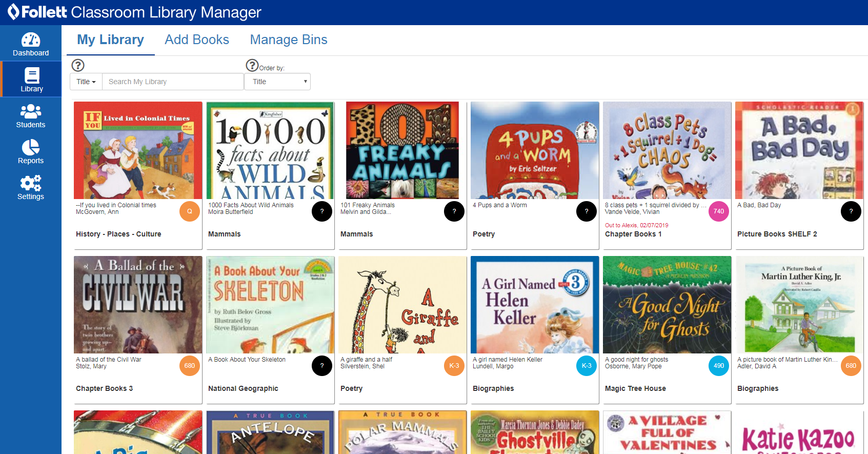Open the 4 Pups and a Worm cover
The image size is (868, 454).
[535, 150]
